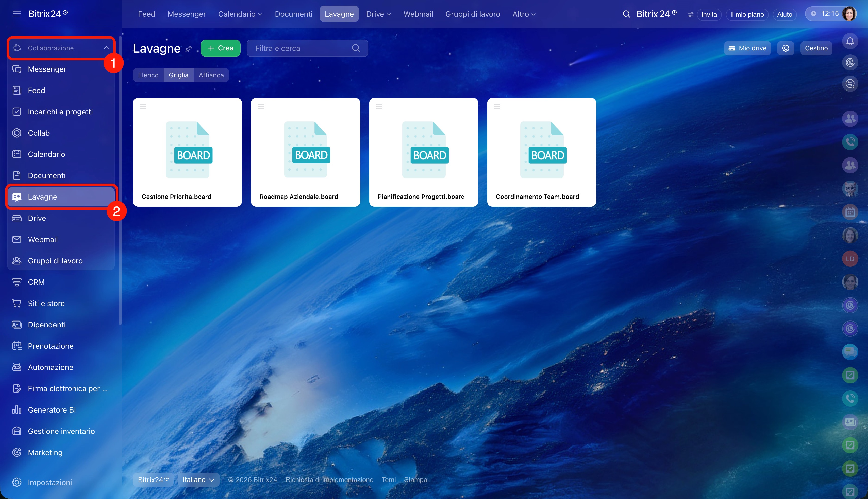Select the Griglia view
Image resolution: width=868 pixels, height=499 pixels.
coord(178,75)
